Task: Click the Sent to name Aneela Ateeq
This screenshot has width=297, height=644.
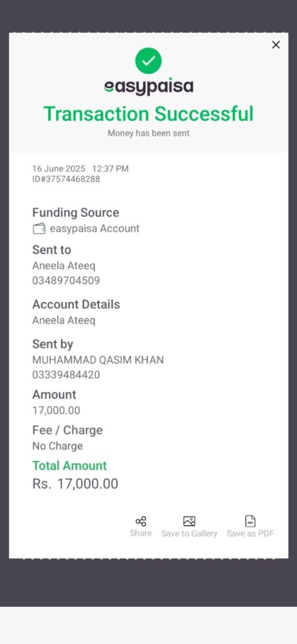Action: (63, 266)
